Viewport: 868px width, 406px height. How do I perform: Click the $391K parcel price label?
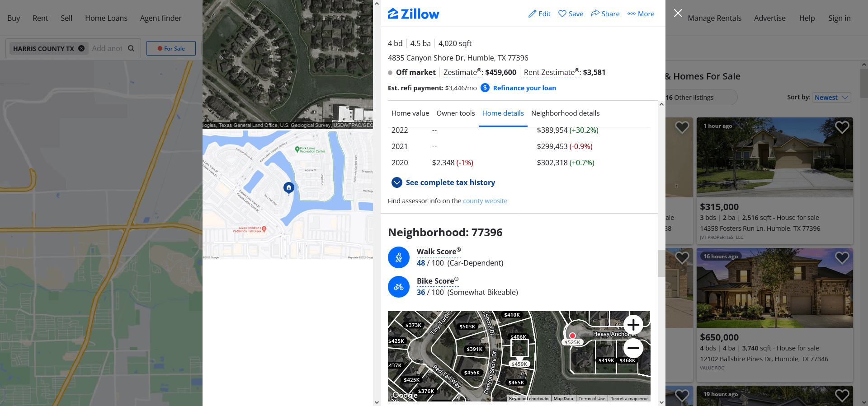point(475,349)
